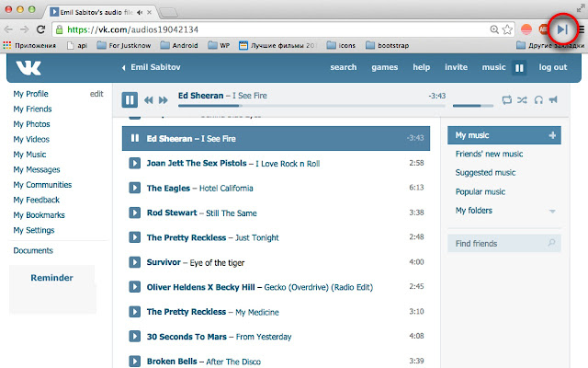Click the address bar URL
Screen dimensions: 588x368
point(132,29)
